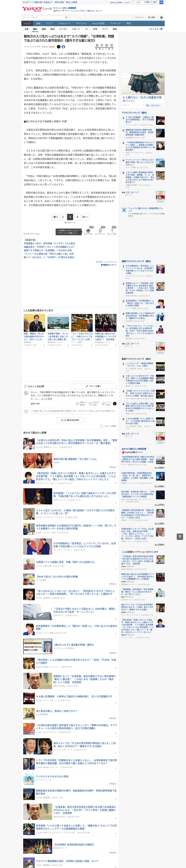Click 記事に関する報告 report icon link
This screenshot has height=868, width=186.
(32, 233)
